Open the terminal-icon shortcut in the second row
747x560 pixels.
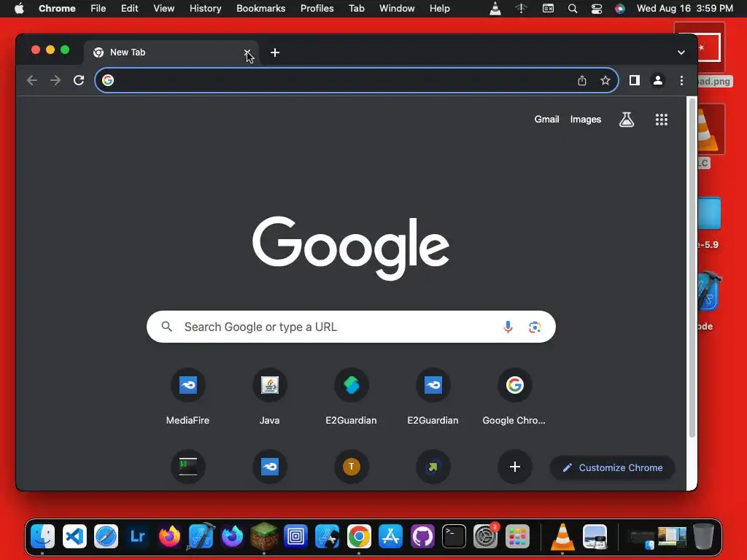tap(187, 467)
